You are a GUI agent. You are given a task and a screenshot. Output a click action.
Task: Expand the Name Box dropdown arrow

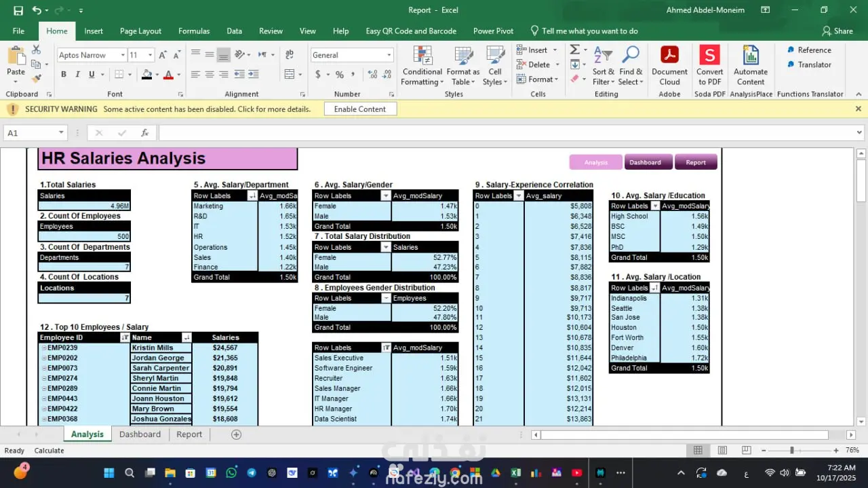click(61, 133)
